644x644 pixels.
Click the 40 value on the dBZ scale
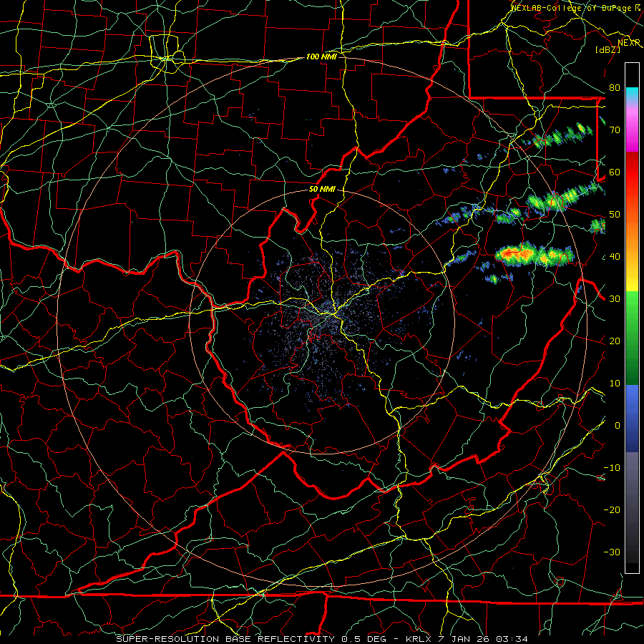click(x=615, y=257)
